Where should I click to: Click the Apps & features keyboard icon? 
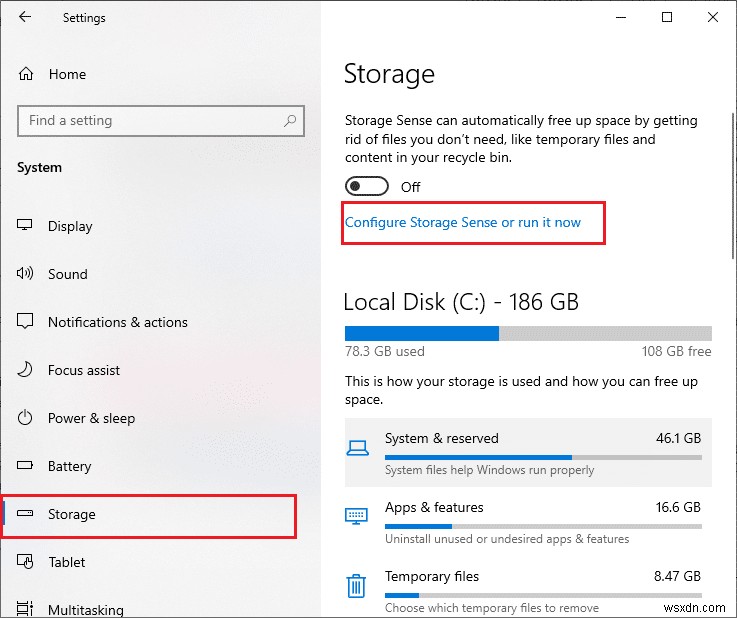click(x=356, y=516)
